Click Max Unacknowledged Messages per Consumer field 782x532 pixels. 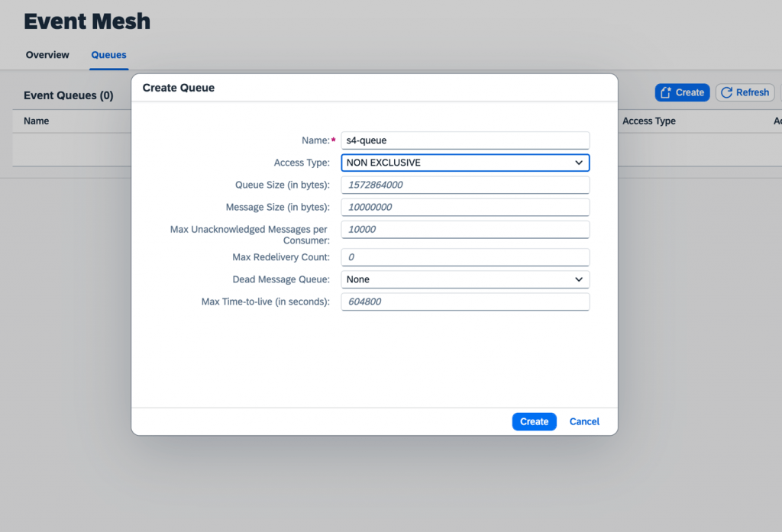coord(465,229)
